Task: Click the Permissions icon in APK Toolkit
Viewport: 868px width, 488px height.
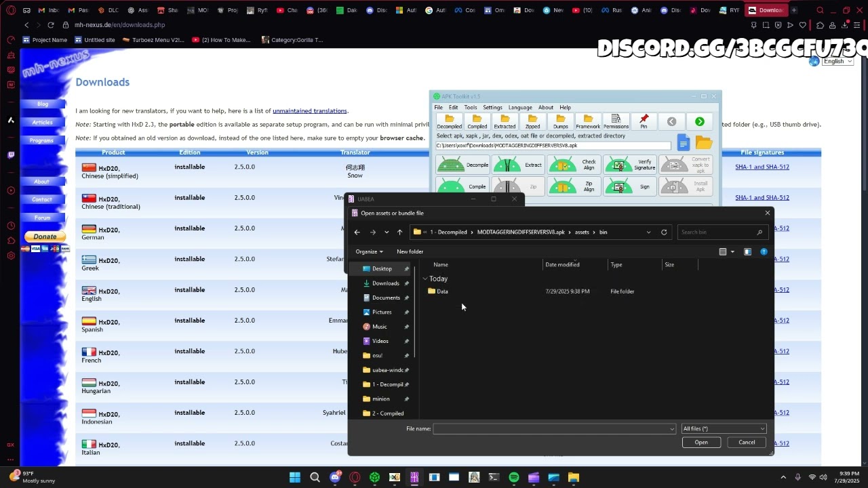Action: point(616,122)
